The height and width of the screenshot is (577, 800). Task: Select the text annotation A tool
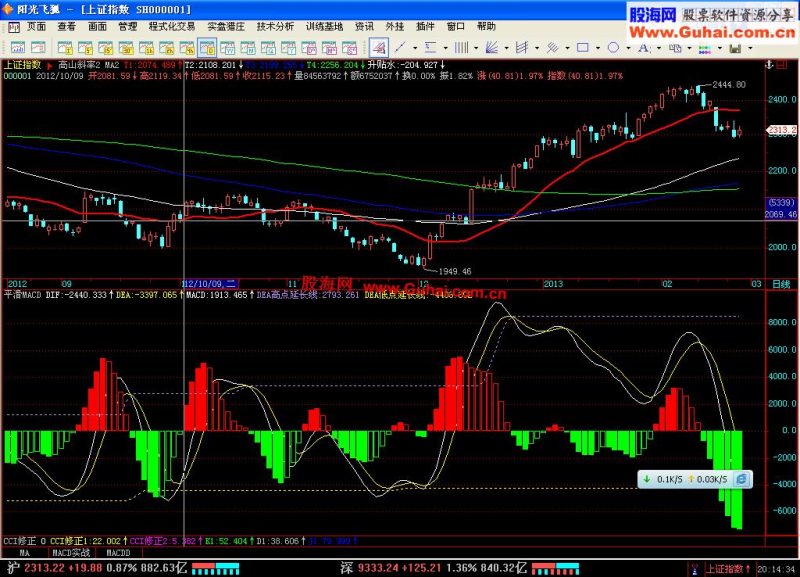click(644, 47)
